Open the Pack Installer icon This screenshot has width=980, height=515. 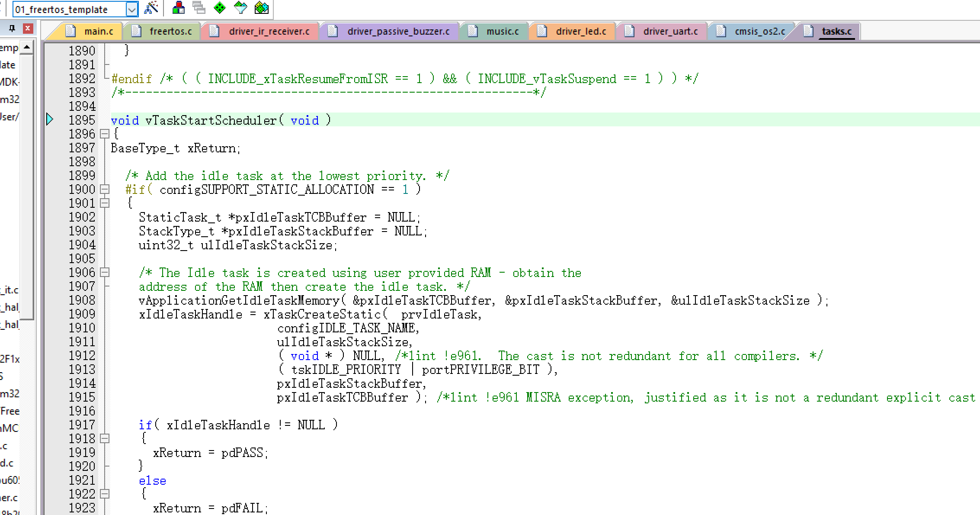pos(261,8)
